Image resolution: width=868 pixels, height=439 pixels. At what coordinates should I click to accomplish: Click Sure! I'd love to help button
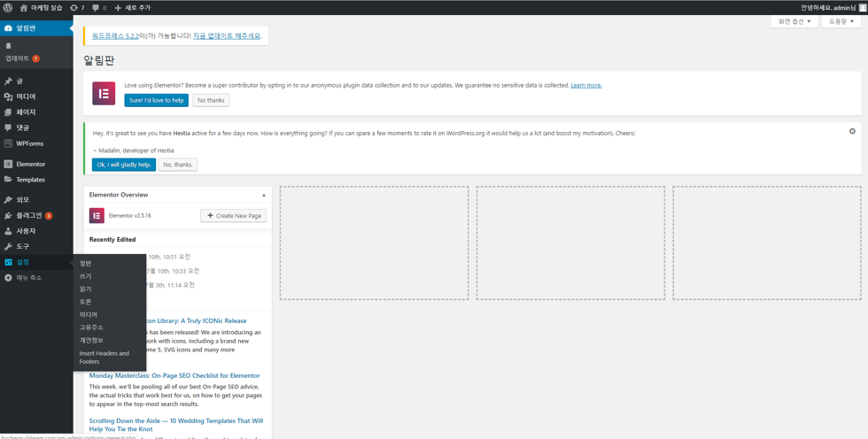point(156,101)
